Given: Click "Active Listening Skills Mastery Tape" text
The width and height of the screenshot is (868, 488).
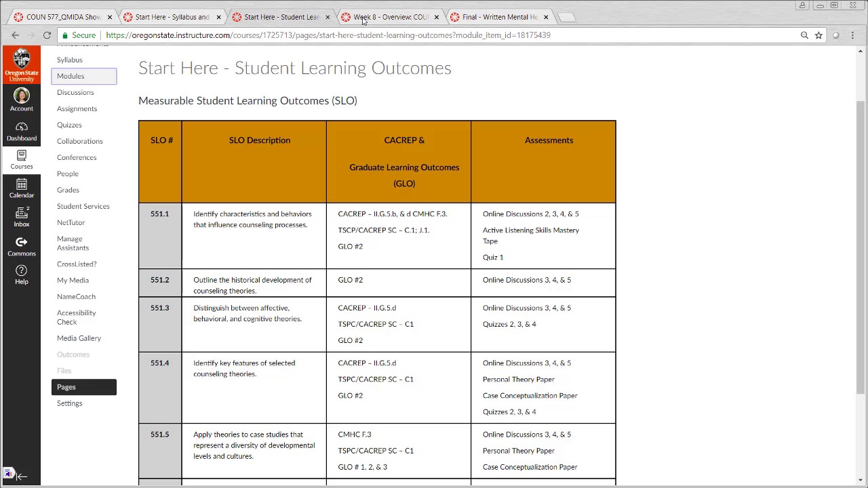Looking at the screenshot, I should tap(531, 235).
